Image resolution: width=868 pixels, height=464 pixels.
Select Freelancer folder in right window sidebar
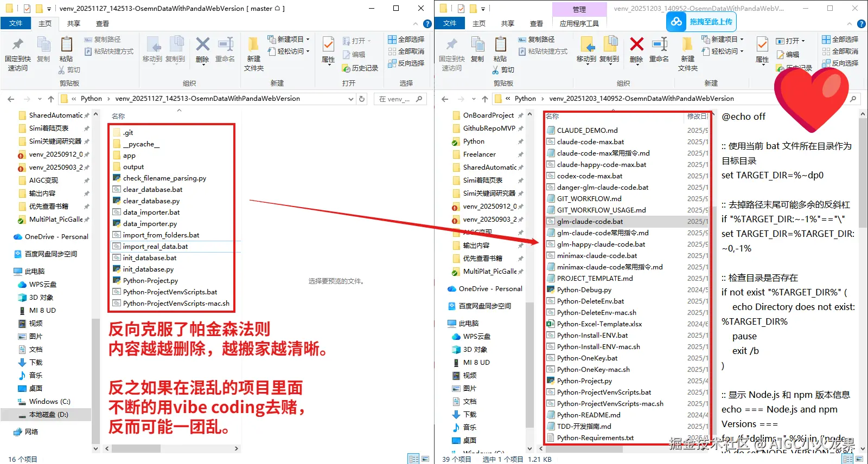(479, 154)
